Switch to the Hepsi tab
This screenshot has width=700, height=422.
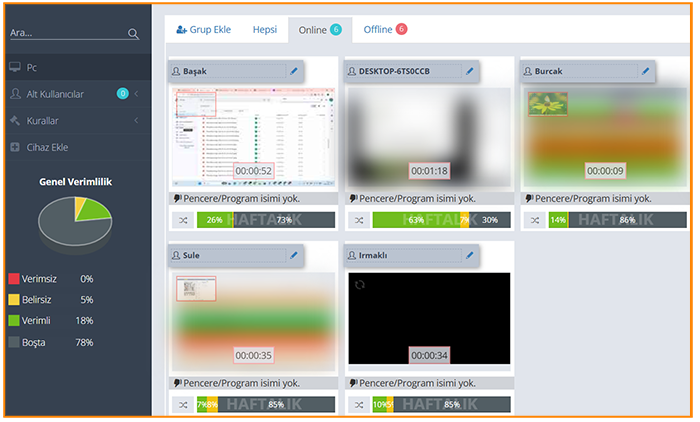coord(265,29)
